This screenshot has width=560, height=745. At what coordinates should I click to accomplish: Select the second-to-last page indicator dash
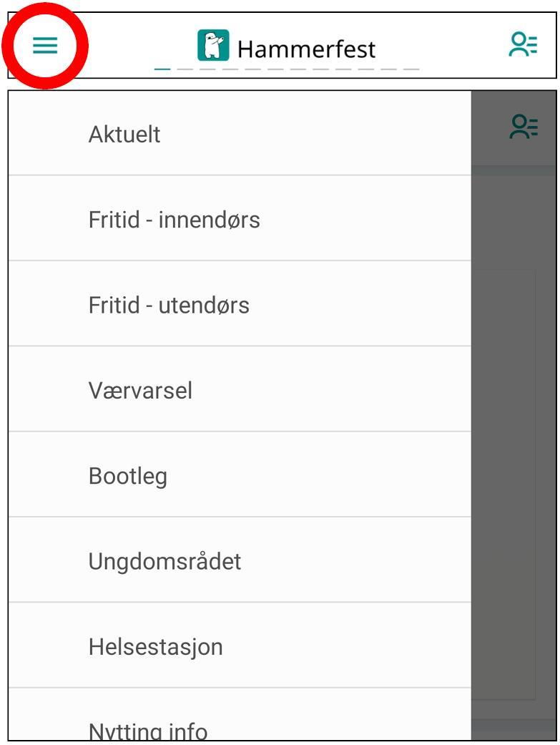[x=388, y=69]
